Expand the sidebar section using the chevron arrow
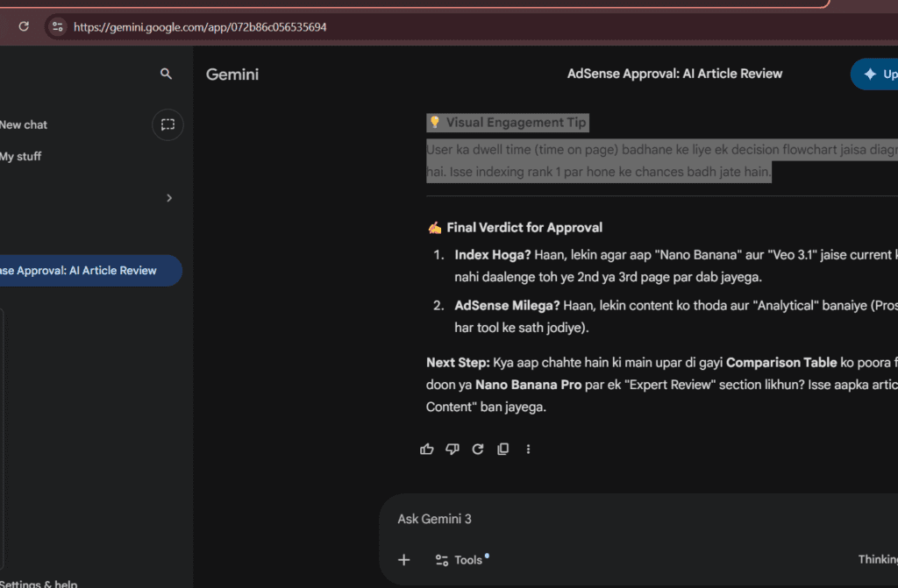This screenshot has height=588, width=898. tap(169, 198)
